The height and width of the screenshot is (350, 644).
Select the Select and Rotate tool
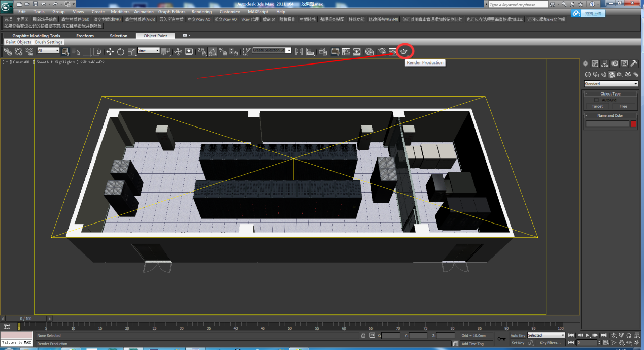tap(121, 51)
